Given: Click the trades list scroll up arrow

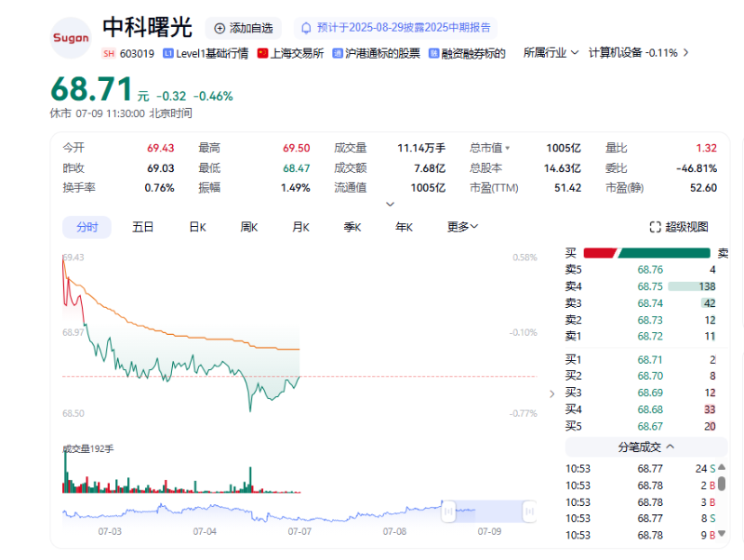Looking at the screenshot, I should 722,467.
